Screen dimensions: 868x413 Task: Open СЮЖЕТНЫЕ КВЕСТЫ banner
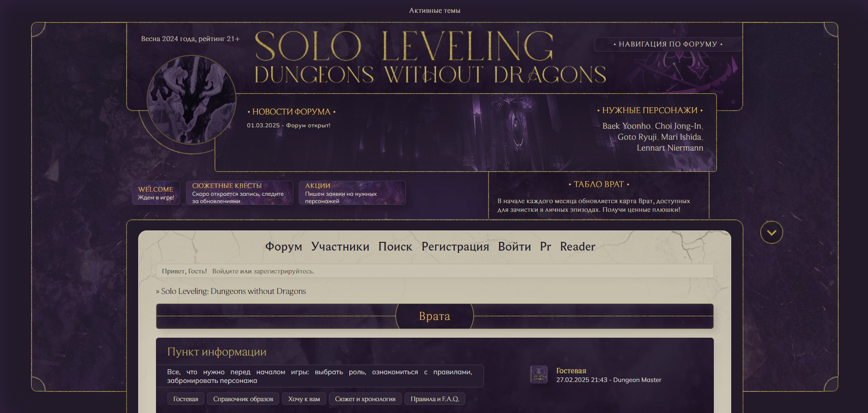point(239,193)
